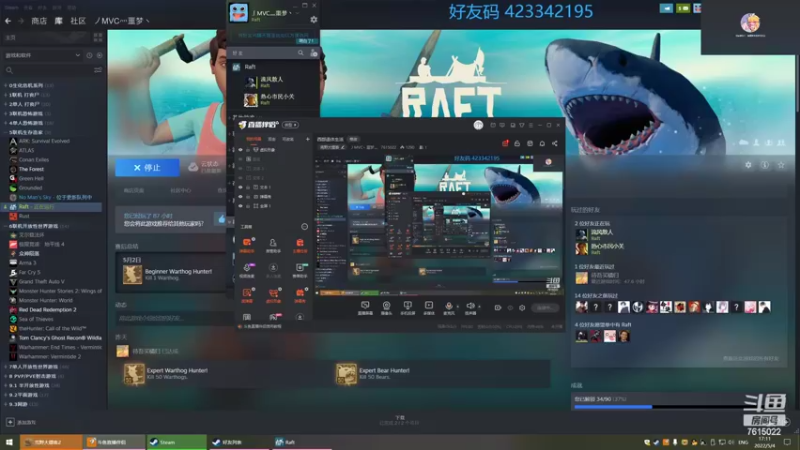Toggle lock icon on 全屏 1 source
The height and width of the screenshot is (450, 800).
click(x=248, y=206)
